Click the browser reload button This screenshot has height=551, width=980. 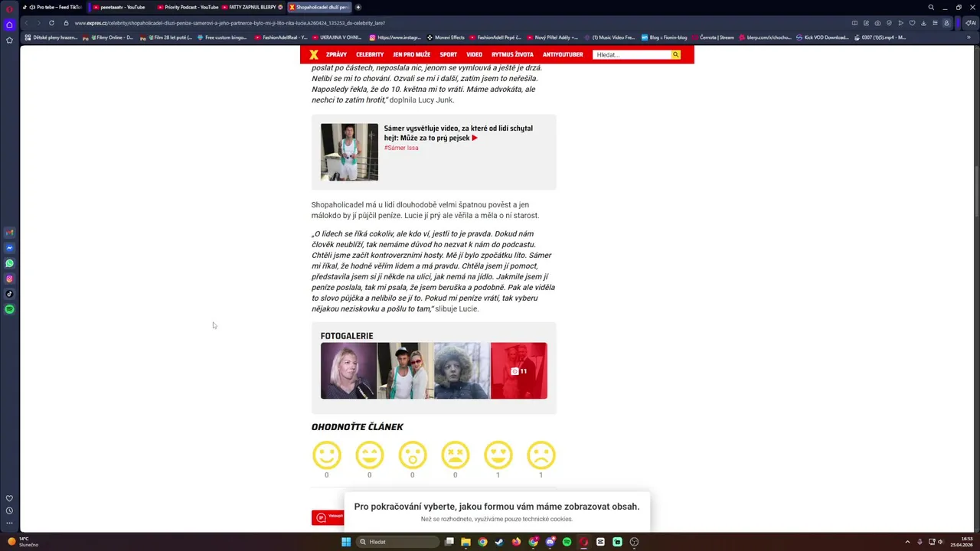pyautogui.click(x=51, y=23)
